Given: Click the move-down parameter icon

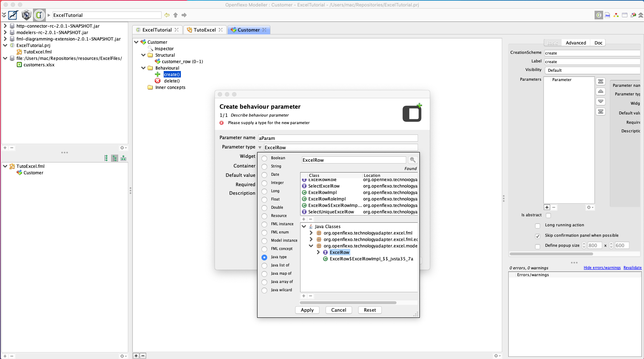Looking at the screenshot, I should click(601, 101).
